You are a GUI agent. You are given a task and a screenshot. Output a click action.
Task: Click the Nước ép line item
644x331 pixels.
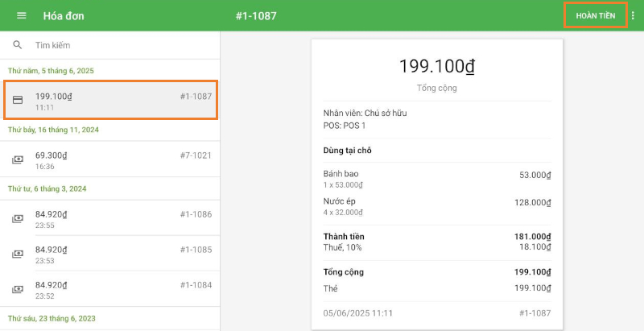[x=341, y=201]
